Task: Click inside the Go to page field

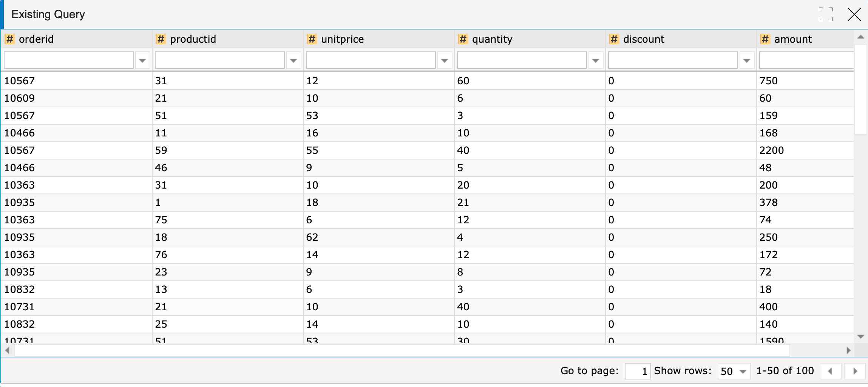Action: (x=638, y=371)
